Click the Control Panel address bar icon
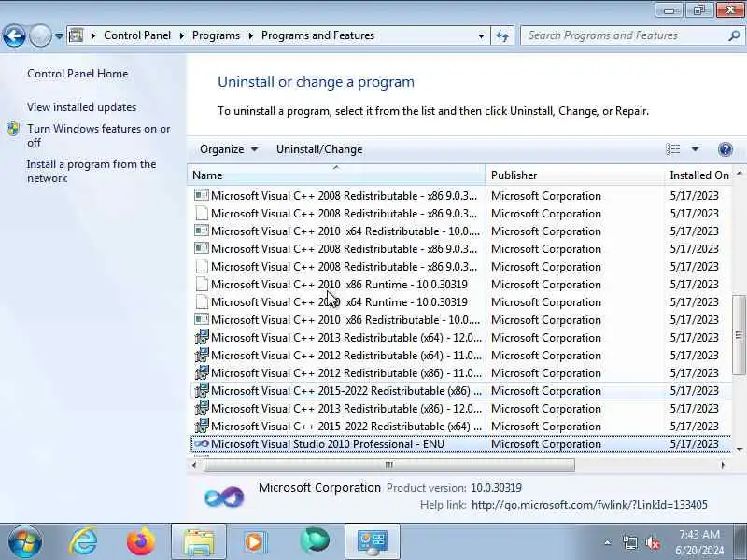The width and height of the screenshot is (747, 560). pyautogui.click(x=77, y=35)
